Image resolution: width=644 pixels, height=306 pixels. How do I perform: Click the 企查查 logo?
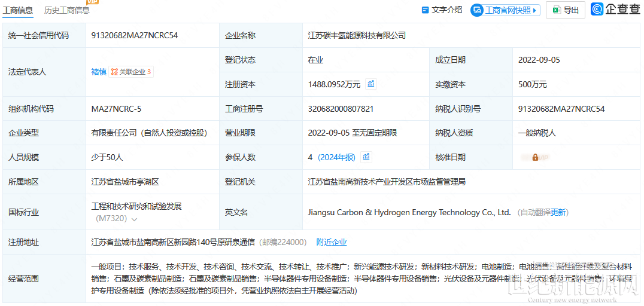coord(615,10)
